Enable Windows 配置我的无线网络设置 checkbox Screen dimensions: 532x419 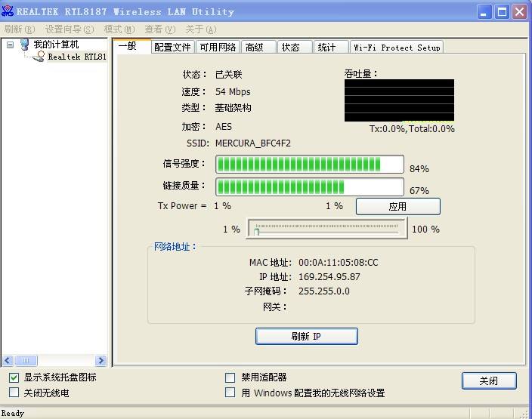(x=230, y=393)
